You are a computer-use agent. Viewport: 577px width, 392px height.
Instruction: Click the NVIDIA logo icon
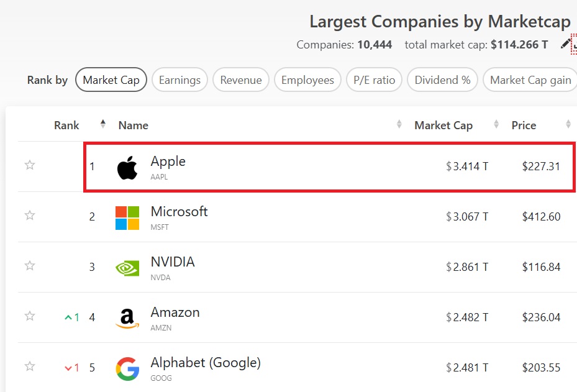[x=127, y=268]
